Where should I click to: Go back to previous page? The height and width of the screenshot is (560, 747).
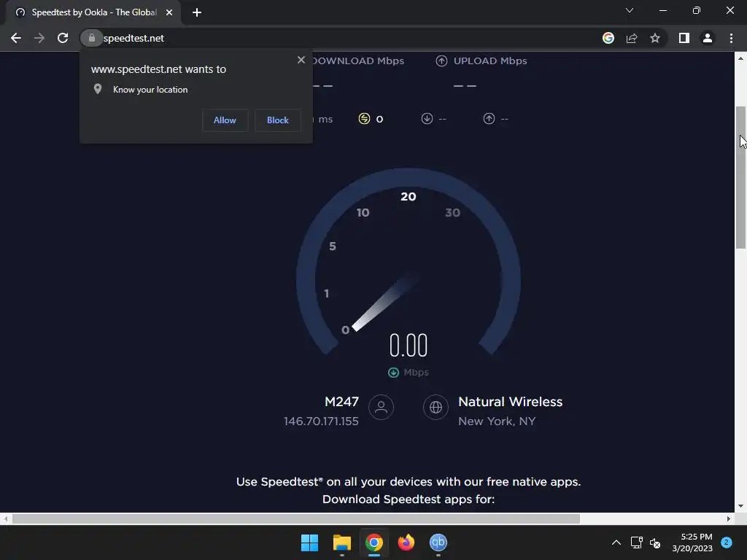tap(16, 38)
